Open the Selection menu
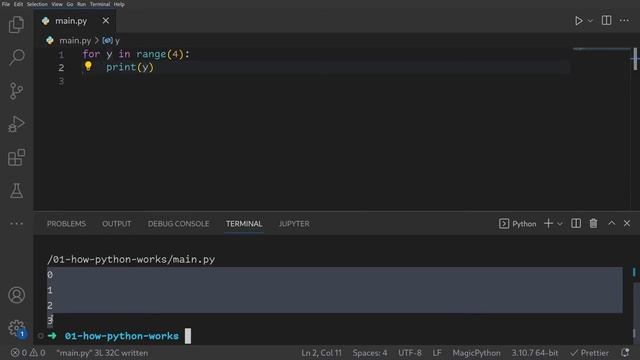640x360 pixels. click(37, 4)
